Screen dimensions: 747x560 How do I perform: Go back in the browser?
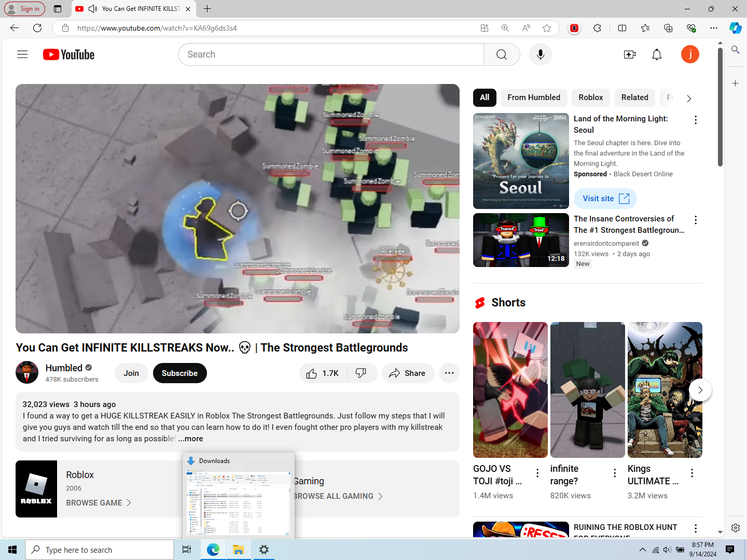[x=15, y=28]
